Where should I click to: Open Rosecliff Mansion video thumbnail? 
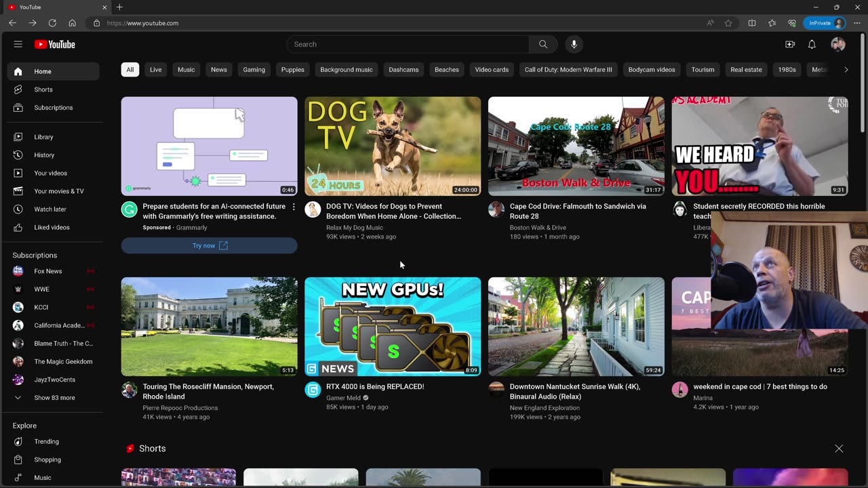point(209,327)
